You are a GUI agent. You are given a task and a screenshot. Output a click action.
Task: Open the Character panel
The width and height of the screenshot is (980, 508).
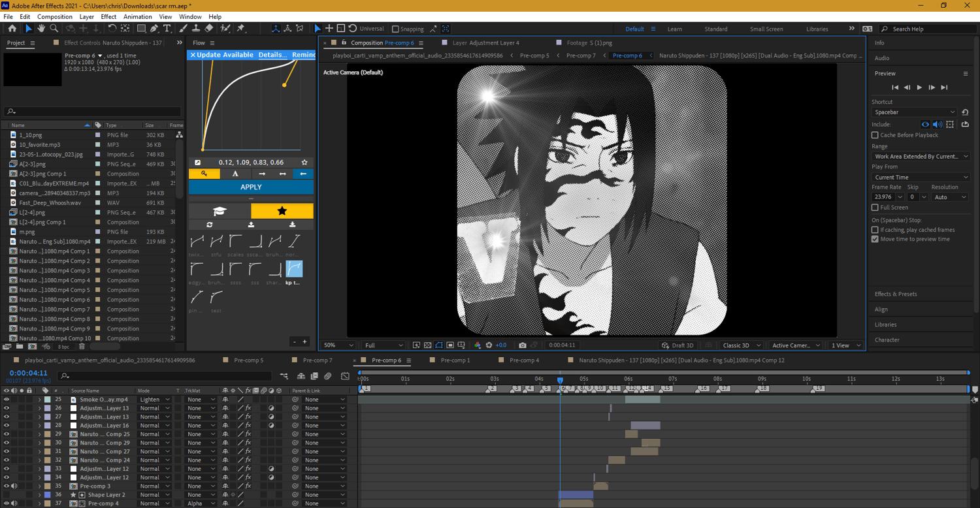click(887, 340)
